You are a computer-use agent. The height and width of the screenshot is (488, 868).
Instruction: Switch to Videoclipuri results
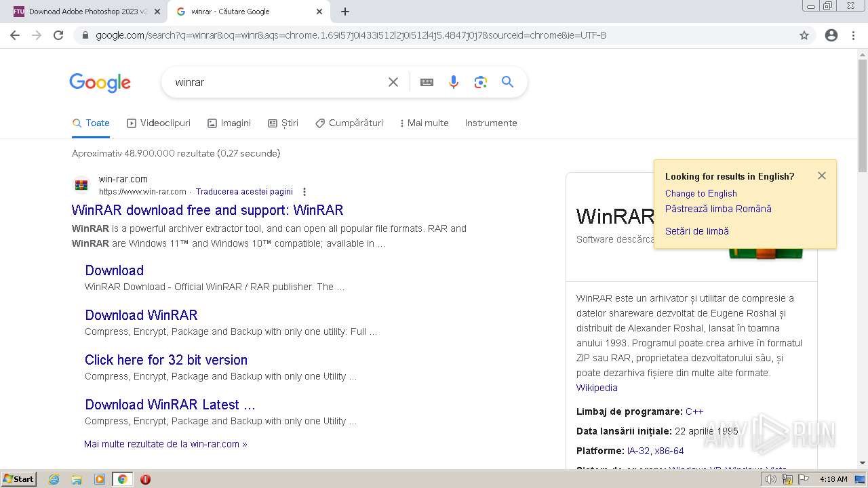159,123
